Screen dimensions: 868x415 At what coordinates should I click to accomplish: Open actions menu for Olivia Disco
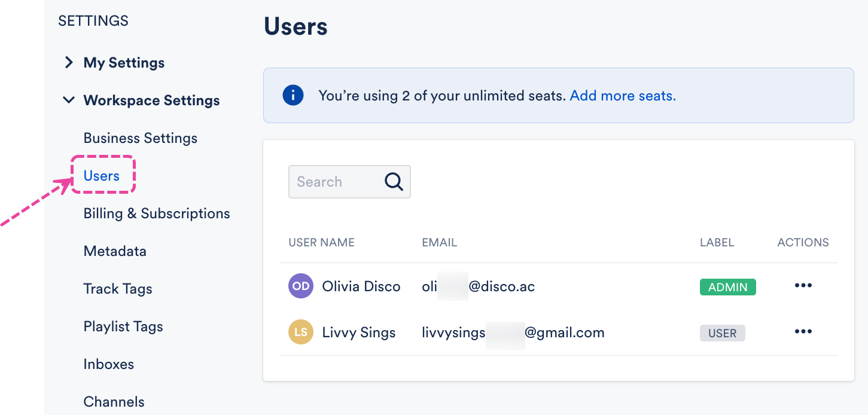pos(803,286)
